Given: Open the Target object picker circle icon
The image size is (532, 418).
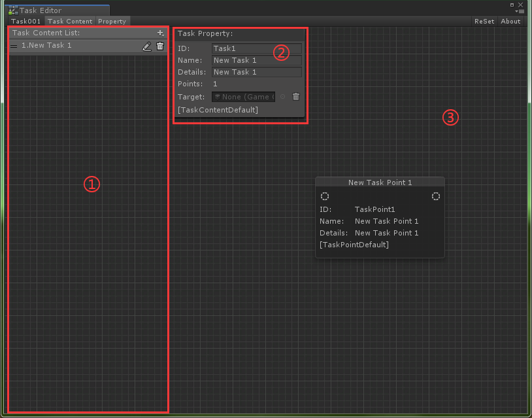Looking at the screenshot, I should point(282,96).
